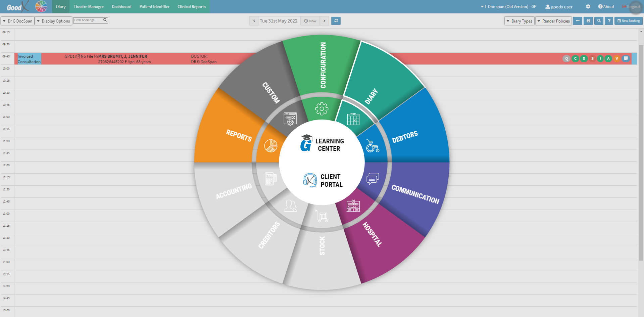The height and width of the screenshot is (317, 644).
Task: Click the Configuration gear icon on the wheel
Action: pyautogui.click(x=322, y=109)
